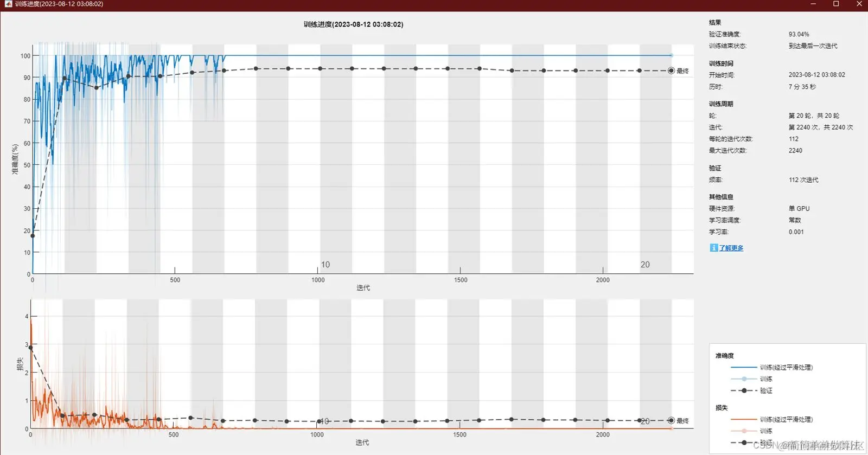
Task: Click the 到达最后一次迭代 status text
Action: pyautogui.click(x=813, y=46)
